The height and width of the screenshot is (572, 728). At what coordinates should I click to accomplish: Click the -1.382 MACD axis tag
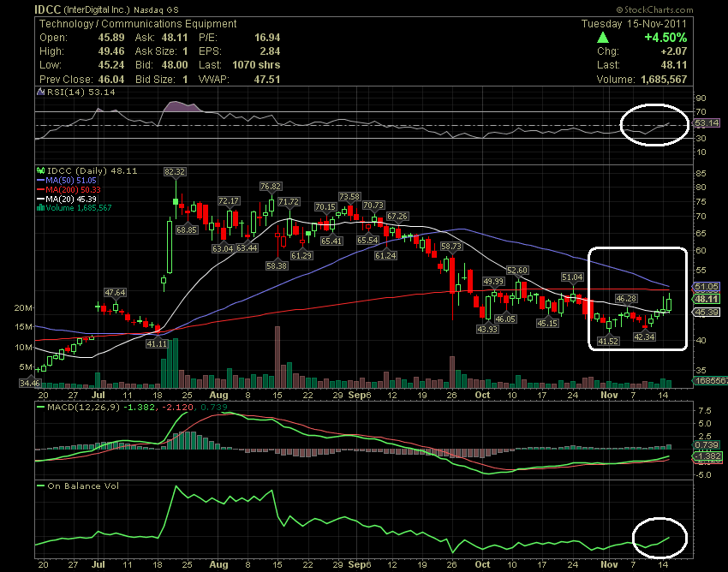pyautogui.click(x=707, y=456)
